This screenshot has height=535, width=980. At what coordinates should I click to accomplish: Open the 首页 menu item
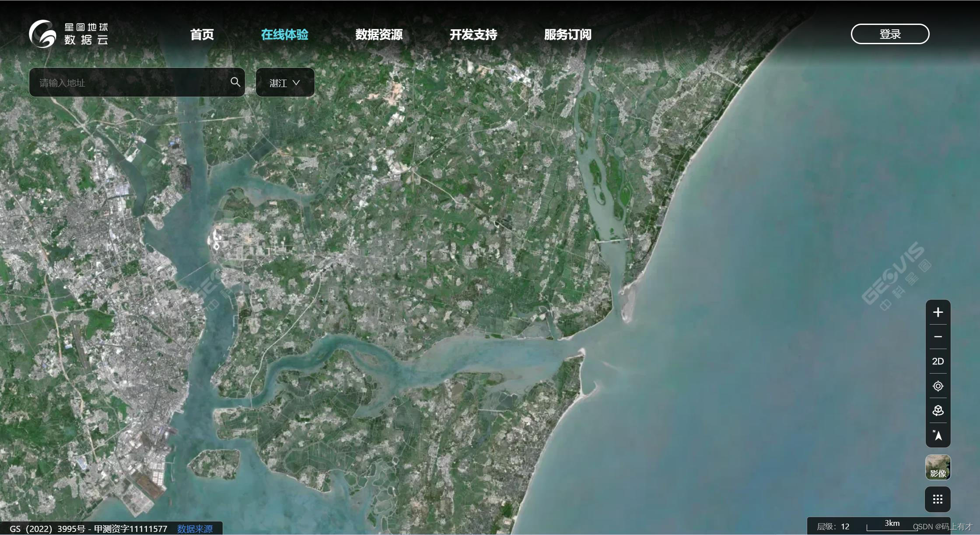[202, 35]
